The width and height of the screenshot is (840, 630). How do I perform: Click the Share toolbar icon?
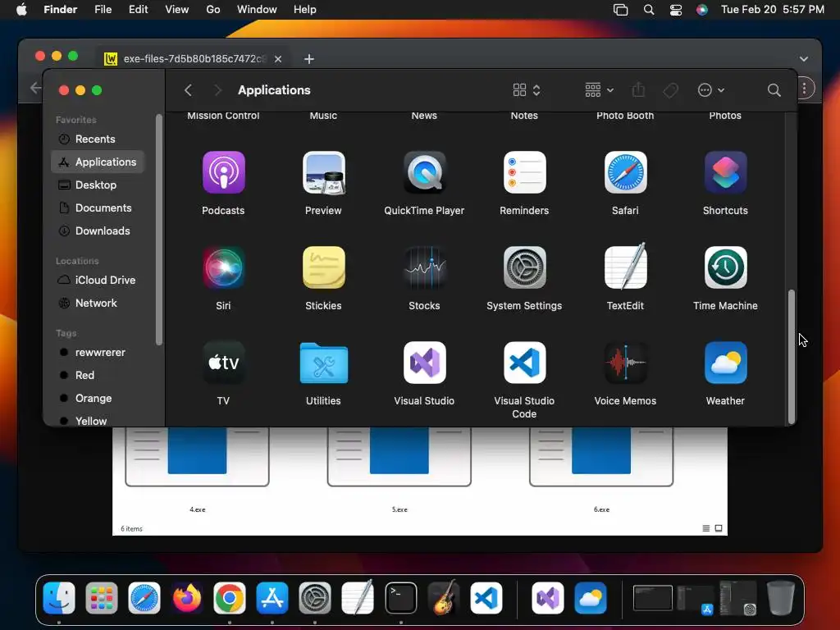click(638, 89)
